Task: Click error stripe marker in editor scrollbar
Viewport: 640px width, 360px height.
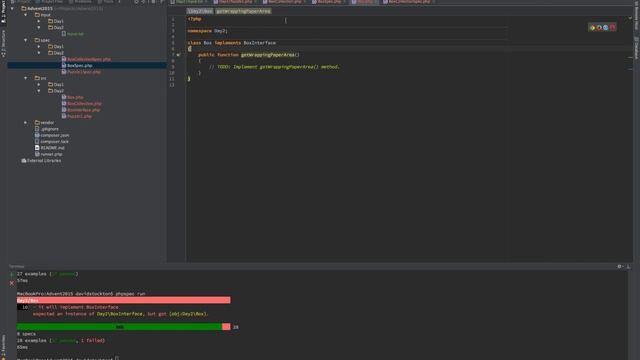Action: tap(630, 58)
